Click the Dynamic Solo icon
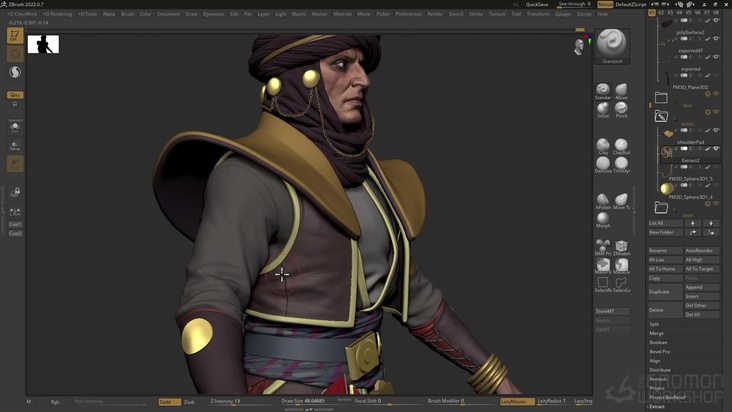732x412 pixels. coord(15,126)
